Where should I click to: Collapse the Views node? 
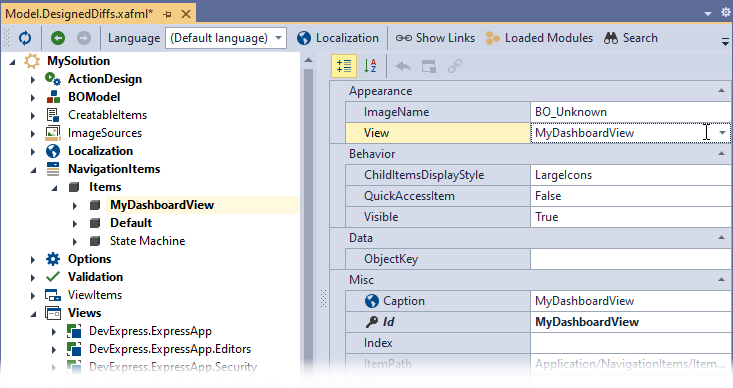33,314
